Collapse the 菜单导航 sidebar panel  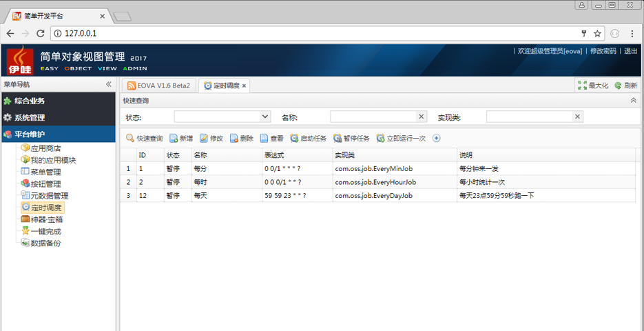(108, 84)
